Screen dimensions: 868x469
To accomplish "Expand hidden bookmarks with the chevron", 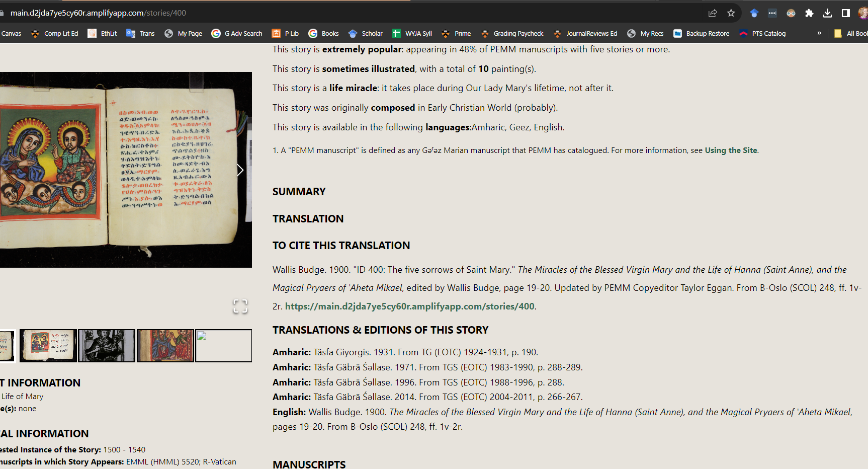I will 819,33.
